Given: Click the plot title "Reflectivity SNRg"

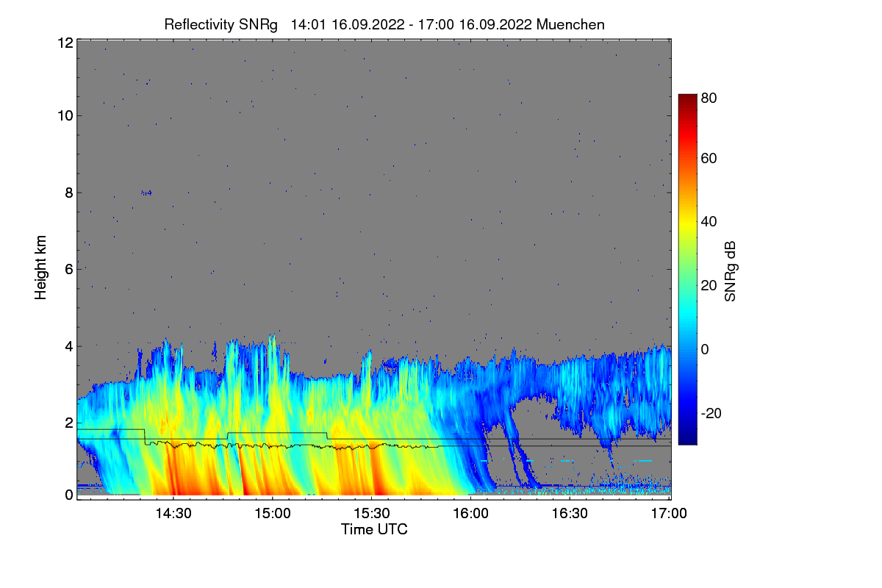Looking at the screenshot, I should pyautogui.click(x=221, y=24).
